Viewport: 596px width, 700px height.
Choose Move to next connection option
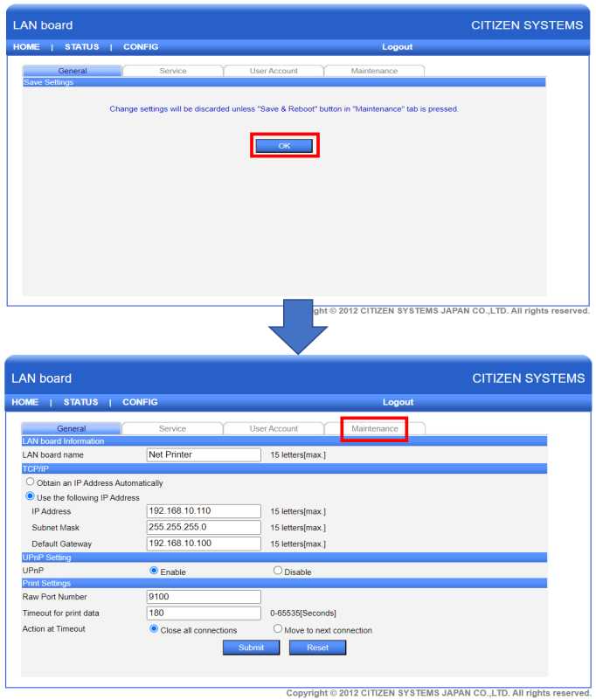coord(278,628)
